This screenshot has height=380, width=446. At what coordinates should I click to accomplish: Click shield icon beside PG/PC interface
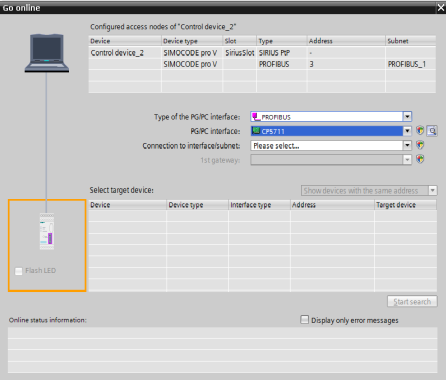[x=420, y=131]
